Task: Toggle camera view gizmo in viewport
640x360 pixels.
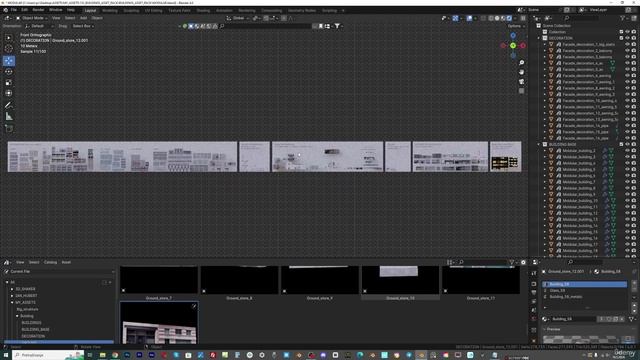Action: 522,82
